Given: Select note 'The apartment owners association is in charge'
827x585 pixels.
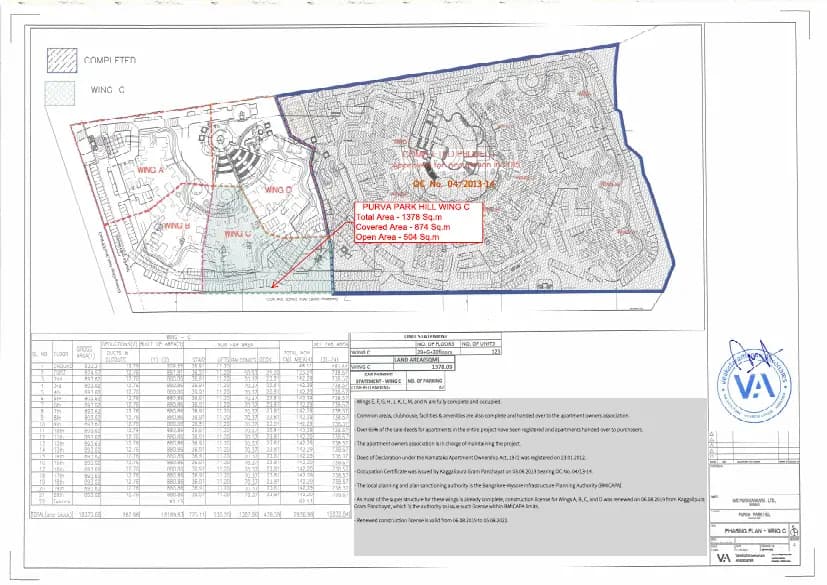Looking at the screenshot, I should coord(438,444).
